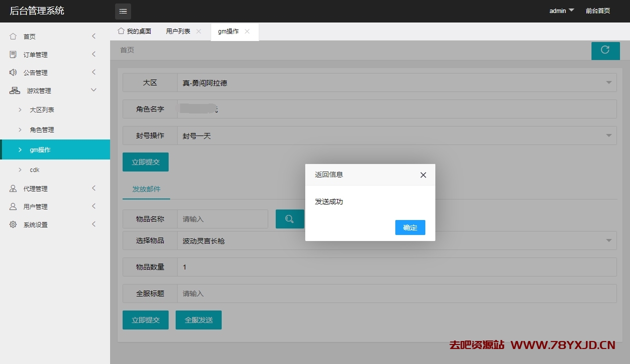The height and width of the screenshot is (364, 630).
Task: Expand the 用户管理 menu chevron
Action: click(x=94, y=206)
